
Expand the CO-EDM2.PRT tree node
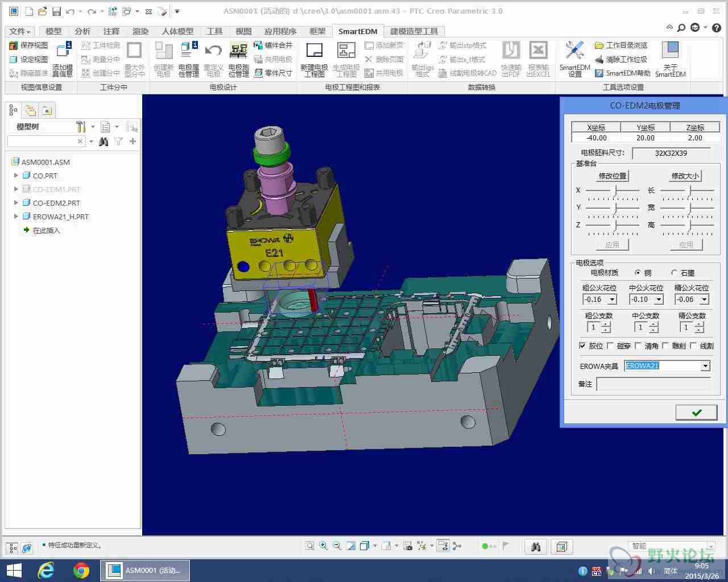pyautogui.click(x=16, y=203)
